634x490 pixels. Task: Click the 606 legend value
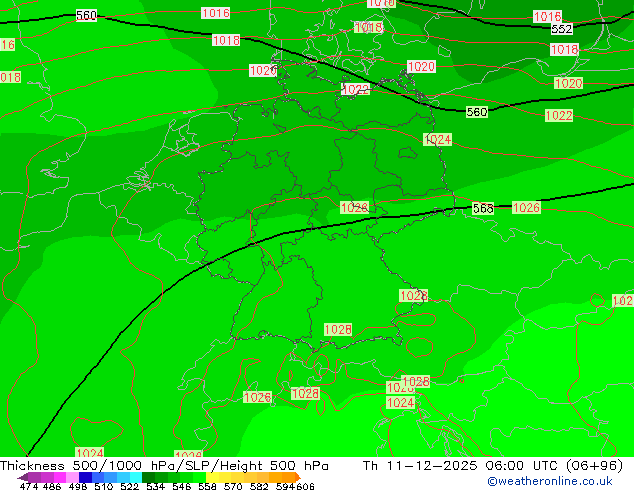(x=305, y=486)
